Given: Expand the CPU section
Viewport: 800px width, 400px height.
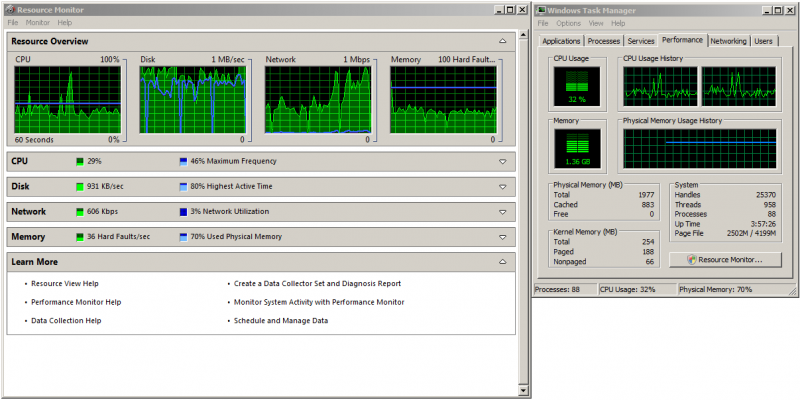Looking at the screenshot, I should click(503, 162).
